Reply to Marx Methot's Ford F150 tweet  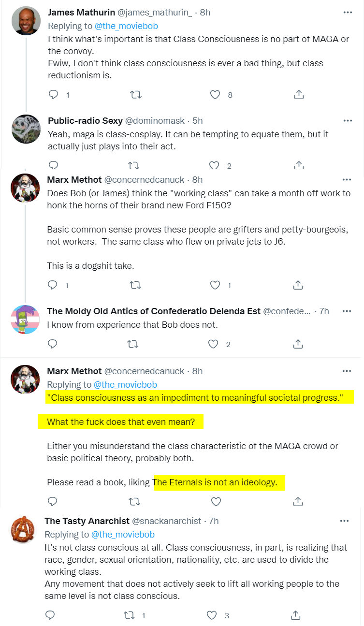point(53,285)
